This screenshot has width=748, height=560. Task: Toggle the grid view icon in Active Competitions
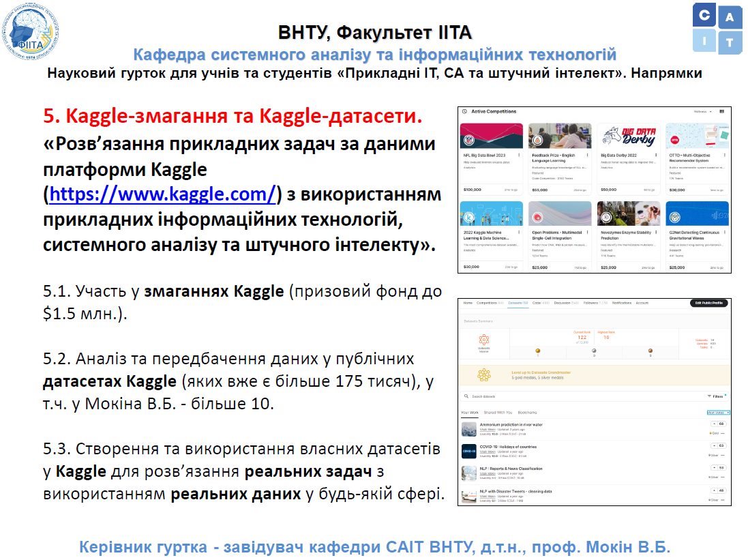(x=722, y=111)
